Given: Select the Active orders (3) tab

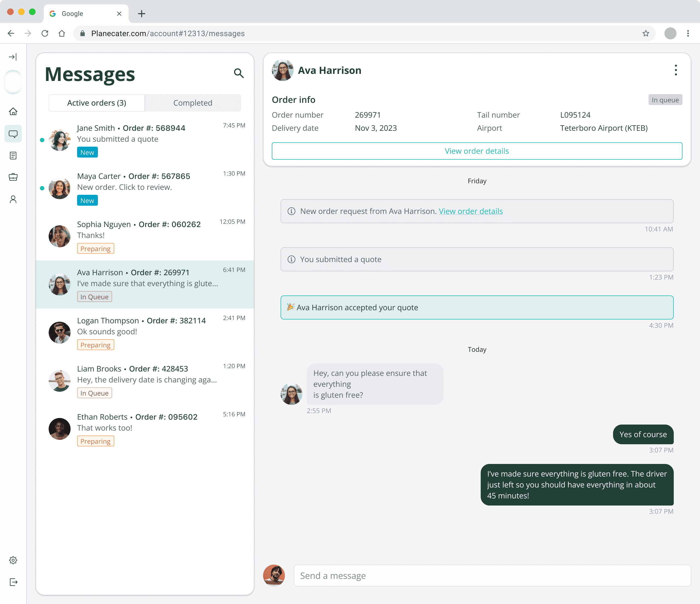Looking at the screenshot, I should pos(97,103).
